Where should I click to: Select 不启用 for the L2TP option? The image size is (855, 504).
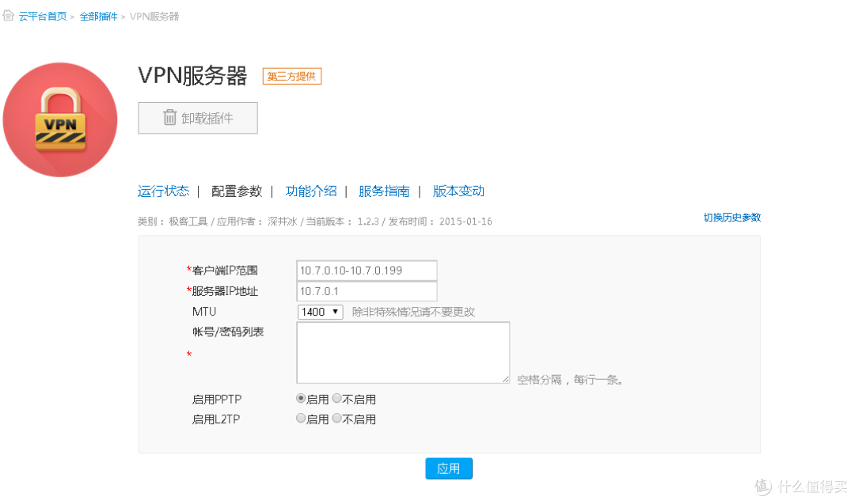coord(337,419)
